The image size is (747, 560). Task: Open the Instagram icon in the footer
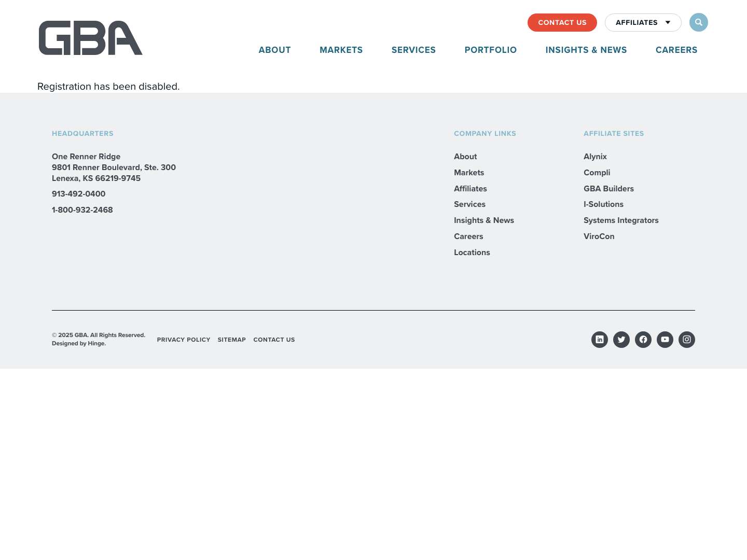pyautogui.click(x=687, y=340)
